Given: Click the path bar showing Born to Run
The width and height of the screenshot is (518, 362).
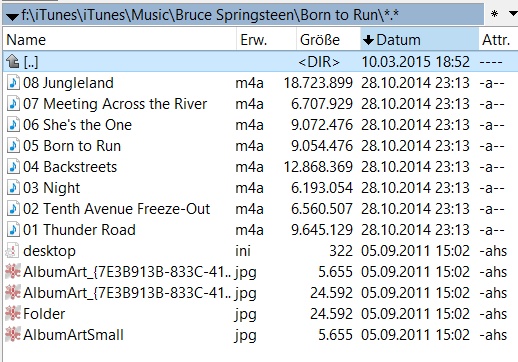Looking at the screenshot, I should tap(243, 15).
